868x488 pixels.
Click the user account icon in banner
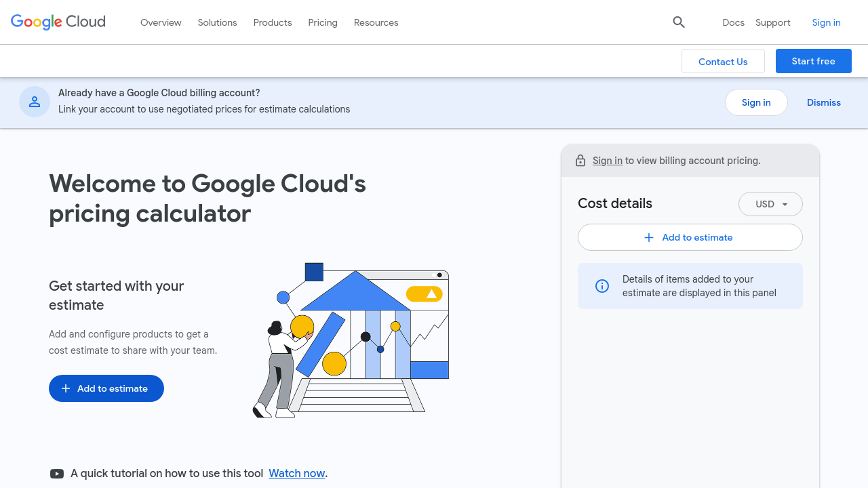click(35, 102)
